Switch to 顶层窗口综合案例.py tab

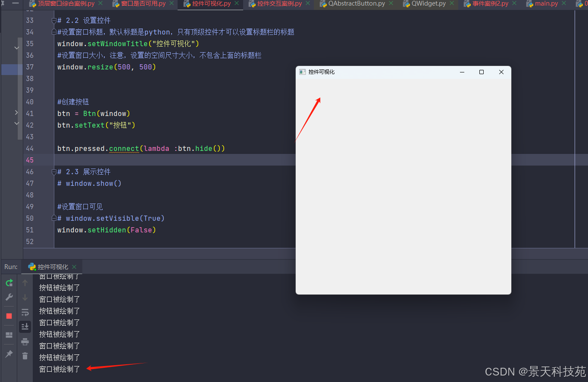pyautogui.click(x=66, y=3)
